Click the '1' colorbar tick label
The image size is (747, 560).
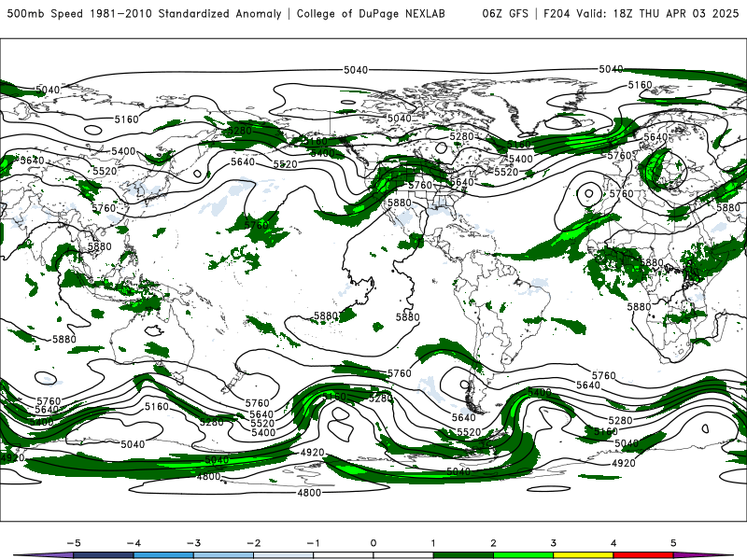(x=433, y=543)
